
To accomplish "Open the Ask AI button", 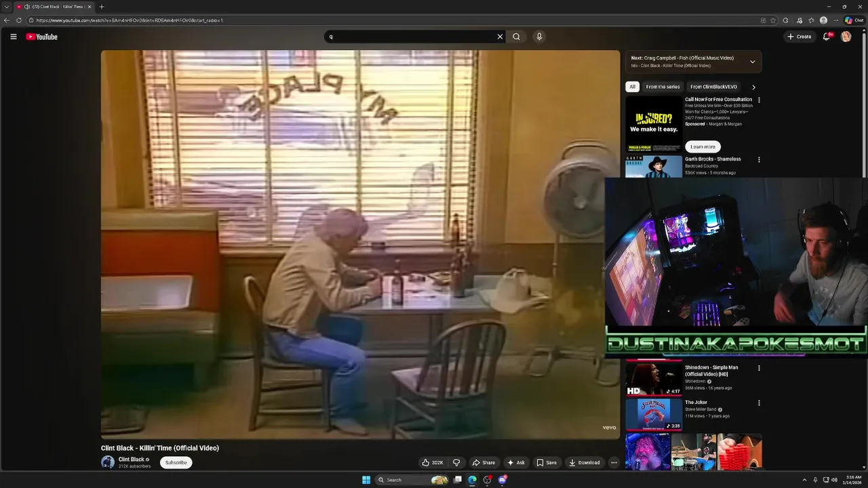I will click(x=516, y=463).
